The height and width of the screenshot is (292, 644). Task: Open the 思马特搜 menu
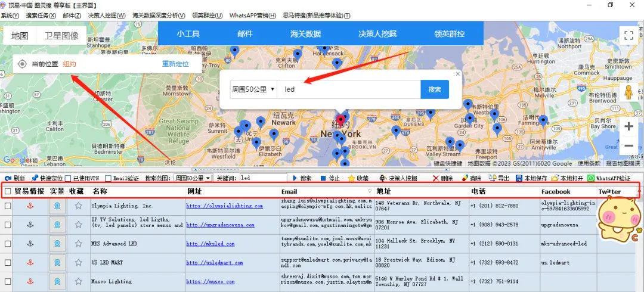[x=316, y=15]
